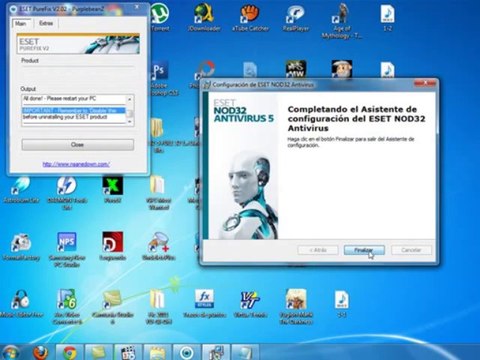Image resolution: width=480 pixels, height=360 pixels.
Task: Close the Configuración de ESET NOD32 Antivirus window
Action: click(425, 83)
